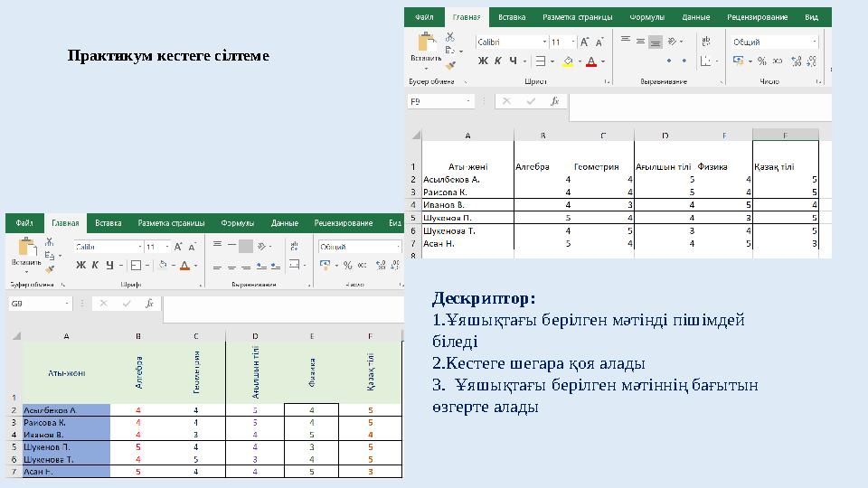Pick font color in lower-left Excel window

tap(184, 266)
